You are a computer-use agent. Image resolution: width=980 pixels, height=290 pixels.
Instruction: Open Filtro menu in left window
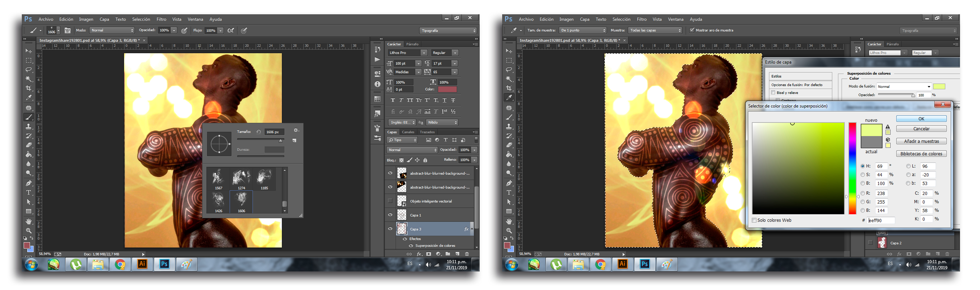pyautogui.click(x=161, y=19)
